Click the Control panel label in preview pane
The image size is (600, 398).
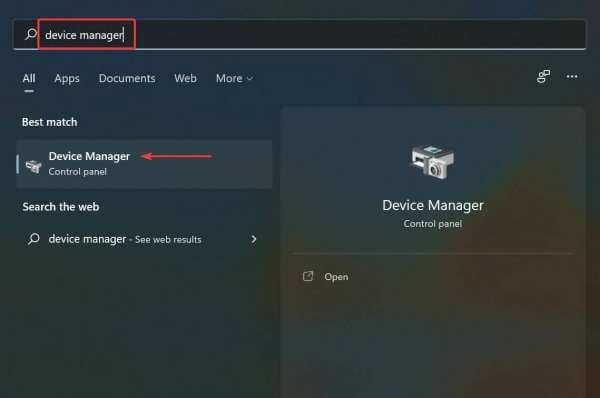click(433, 224)
